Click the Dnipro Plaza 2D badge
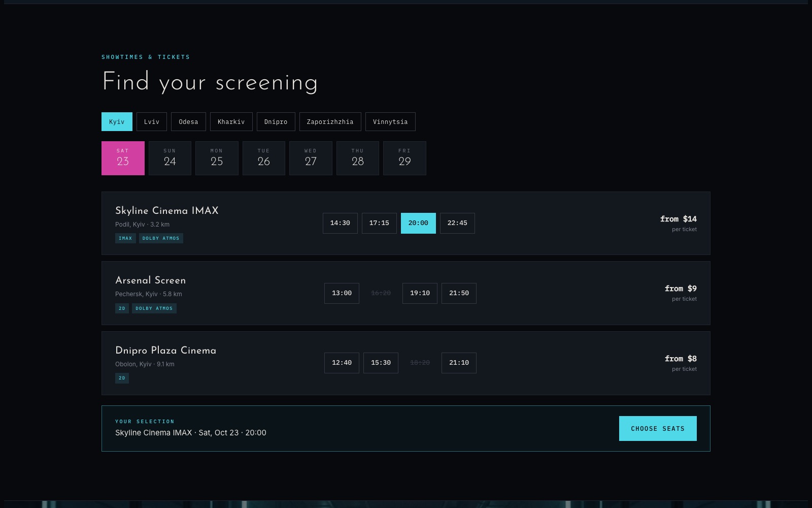812x508 pixels. pos(122,378)
